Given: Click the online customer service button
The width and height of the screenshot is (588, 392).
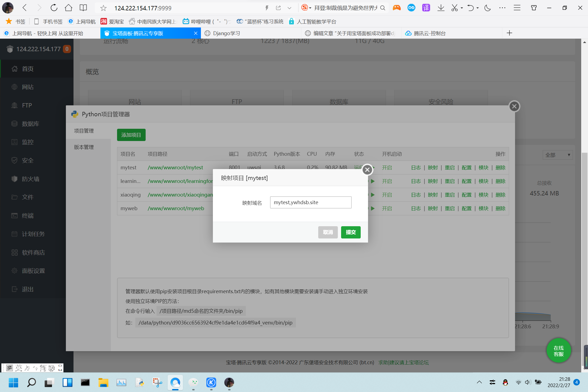Looking at the screenshot, I should click(x=559, y=351).
